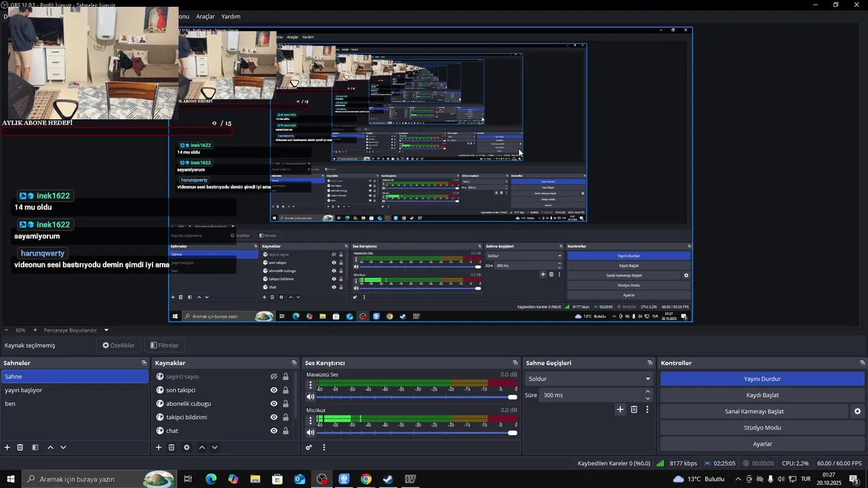
Task: Show hidden system tray icons chevron
Action: (x=738, y=479)
